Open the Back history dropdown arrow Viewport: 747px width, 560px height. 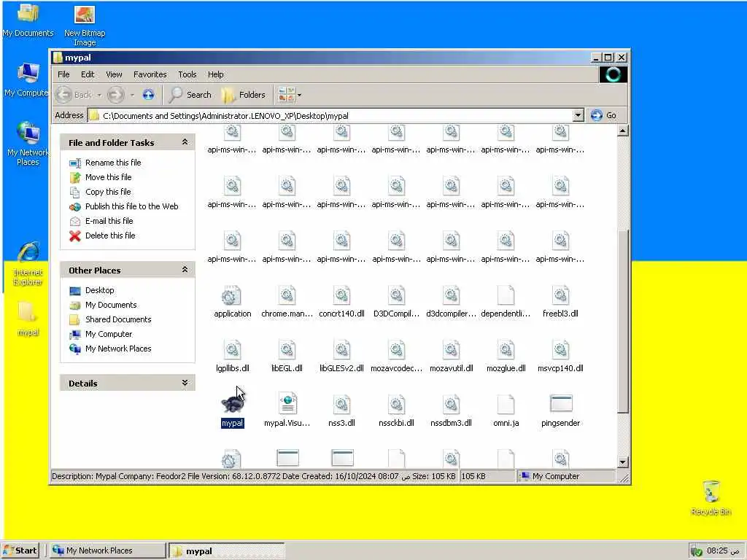pos(99,96)
